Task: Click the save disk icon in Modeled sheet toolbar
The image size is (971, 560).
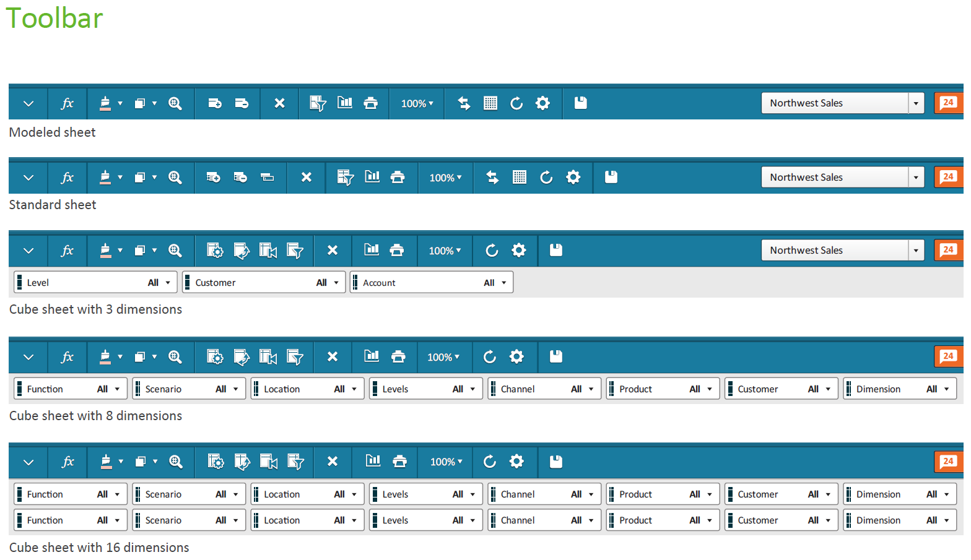Action: coord(580,103)
